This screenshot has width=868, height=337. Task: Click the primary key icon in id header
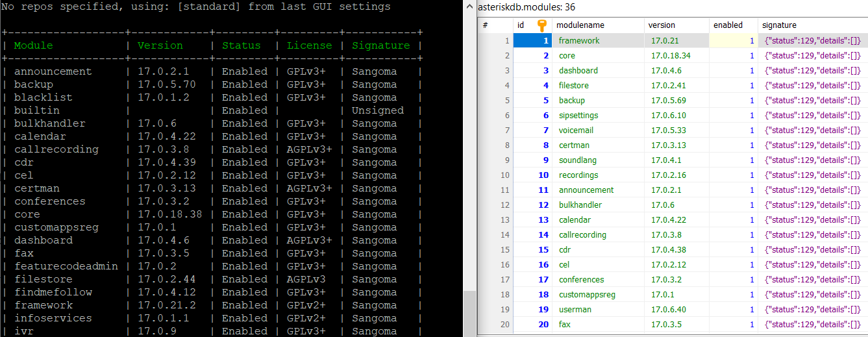pos(542,25)
